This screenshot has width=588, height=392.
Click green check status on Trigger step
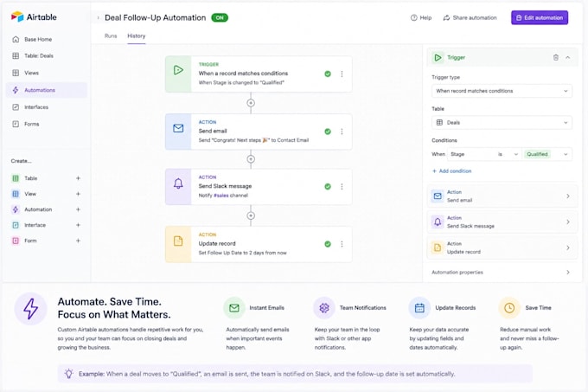tap(328, 74)
